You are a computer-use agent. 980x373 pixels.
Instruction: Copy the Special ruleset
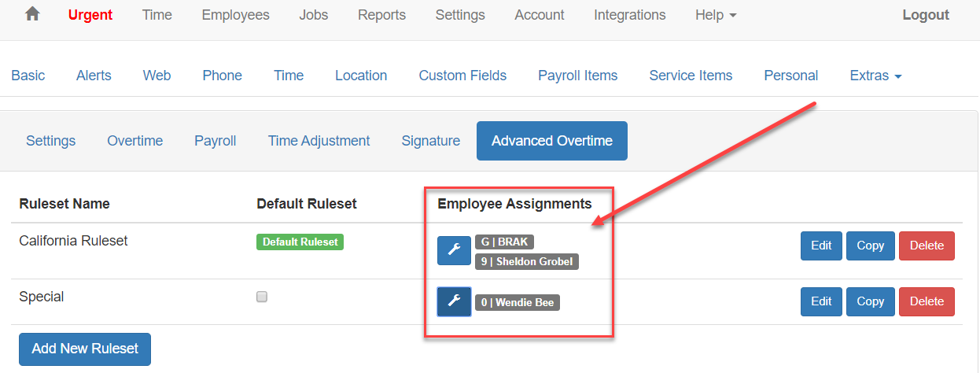(x=870, y=301)
